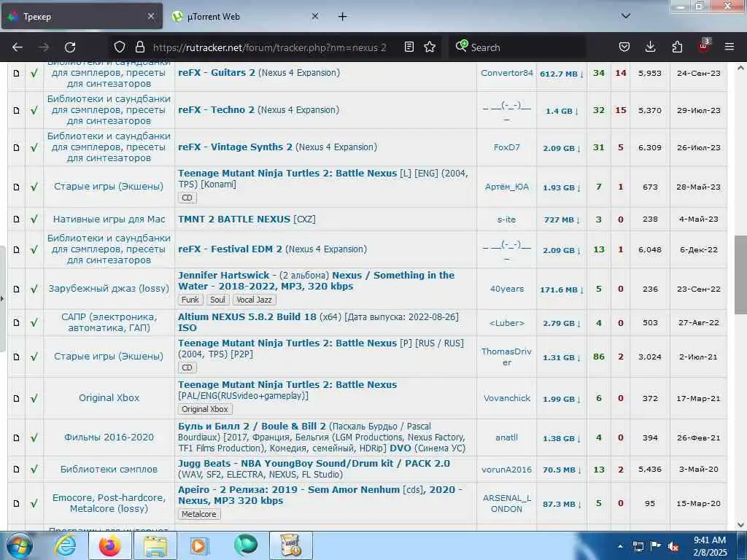747x560 pixels.
Task: Click the Soul tag
Action: (217, 300)
